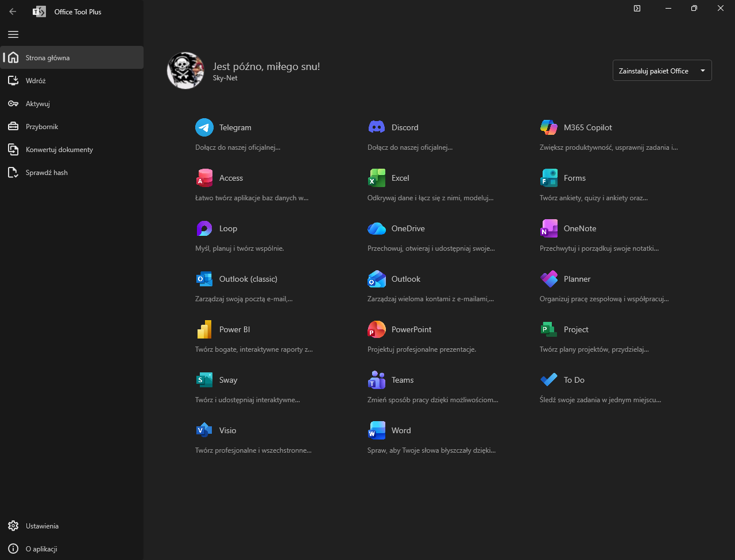The image size is (735, 560).
Task: Select the OneDrive label
Action: (408, 228)
